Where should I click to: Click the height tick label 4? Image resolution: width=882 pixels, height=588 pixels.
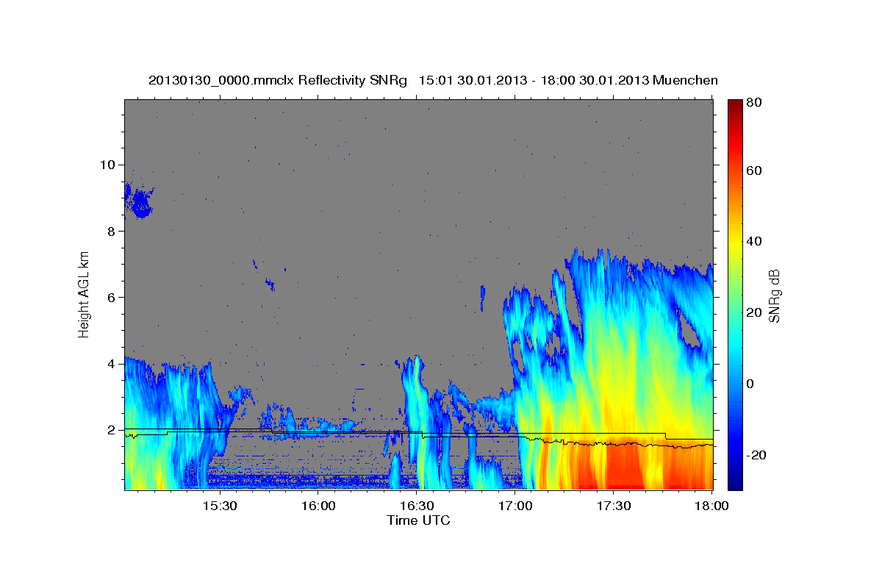[x=111, y=364]
